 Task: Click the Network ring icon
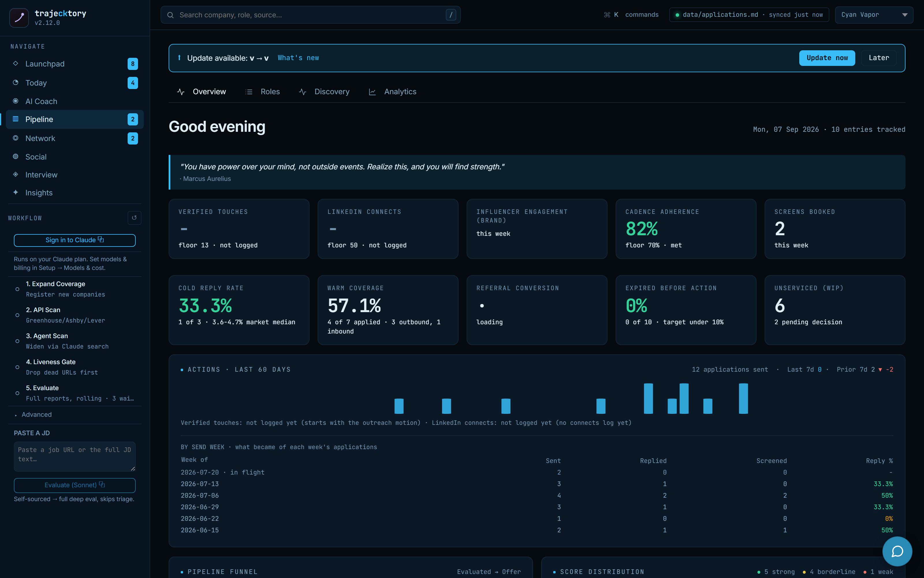[x=16, y=138]
